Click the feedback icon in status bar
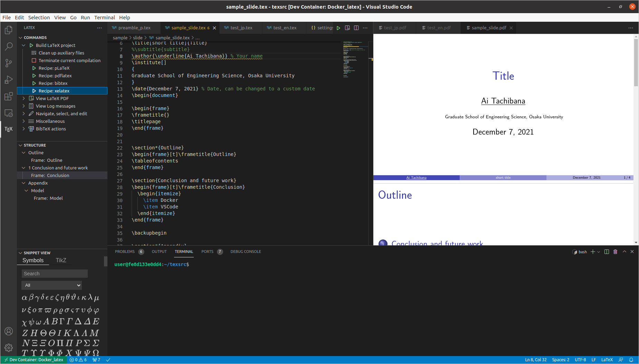This screenshot has height=364, width=639. point(621,360)
